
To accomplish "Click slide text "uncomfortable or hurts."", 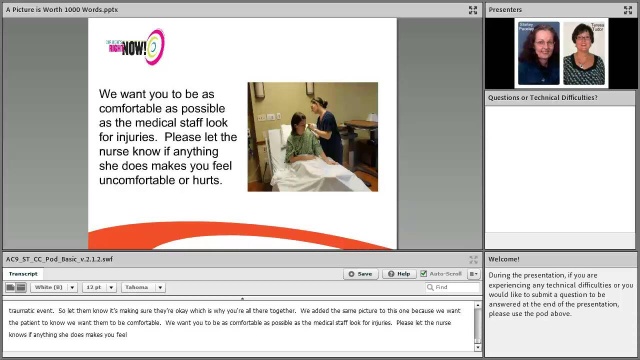I will pos(161,180).
